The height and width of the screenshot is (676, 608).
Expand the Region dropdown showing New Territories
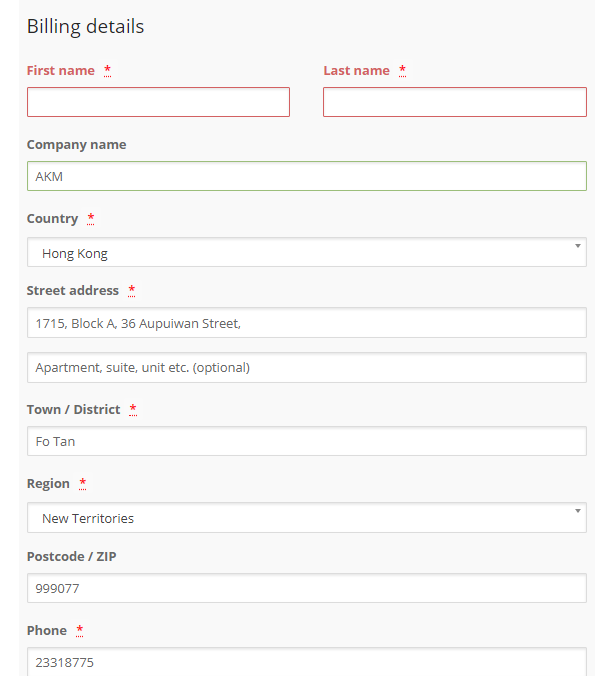pyautogui.click(x=306, y=518)
